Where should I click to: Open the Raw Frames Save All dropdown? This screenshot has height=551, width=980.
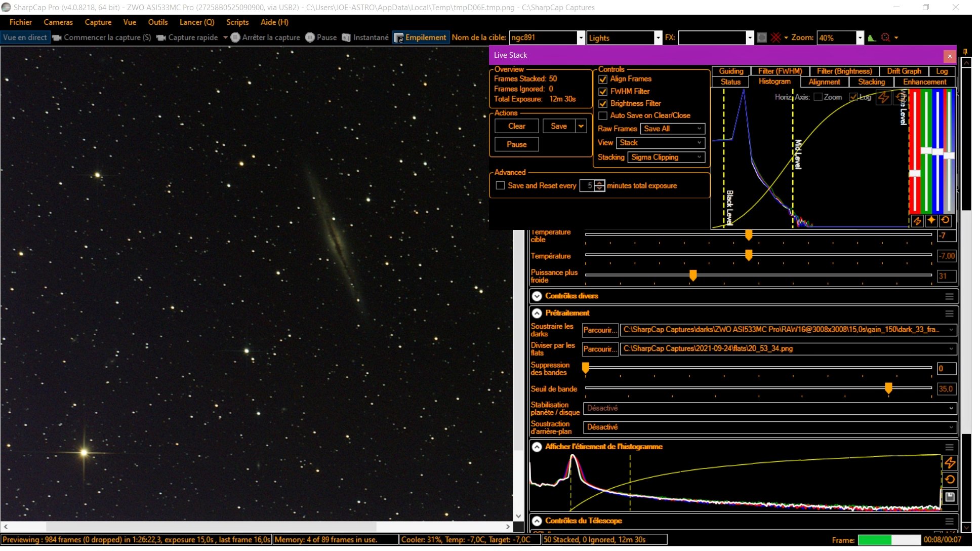tap(672, 129)
